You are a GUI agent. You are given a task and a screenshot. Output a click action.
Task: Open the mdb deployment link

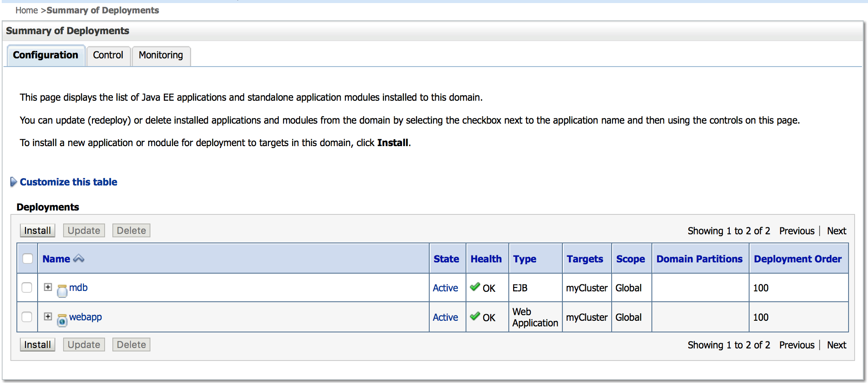tap(78, 287)
